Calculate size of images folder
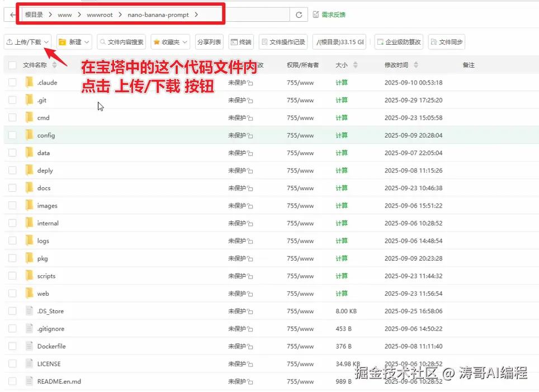539x392 pixels. coord(342,206)
